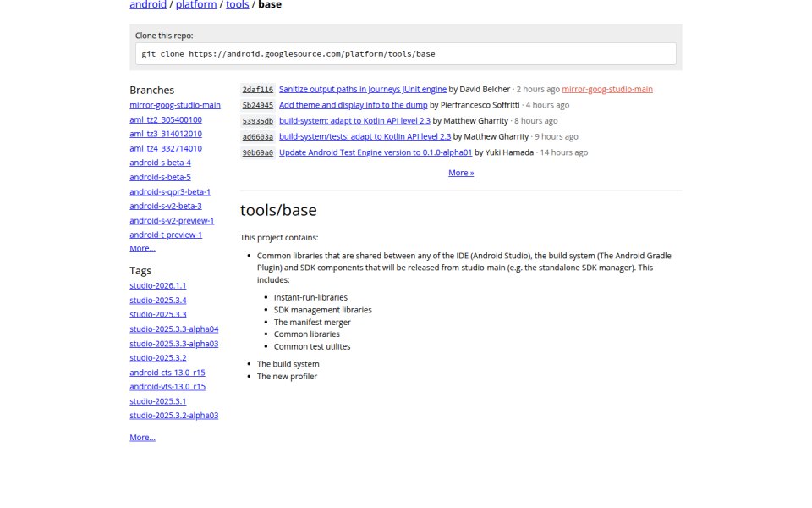Open branch android-s-v2-preview-1
Viewport: 812px width, 508px height.
pos(172,220)
